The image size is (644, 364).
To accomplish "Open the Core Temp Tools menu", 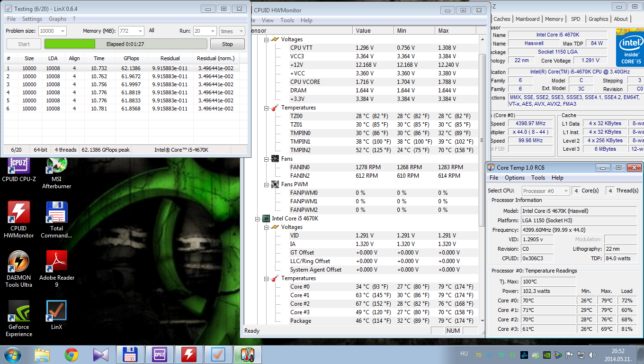I will pos(538,178).
